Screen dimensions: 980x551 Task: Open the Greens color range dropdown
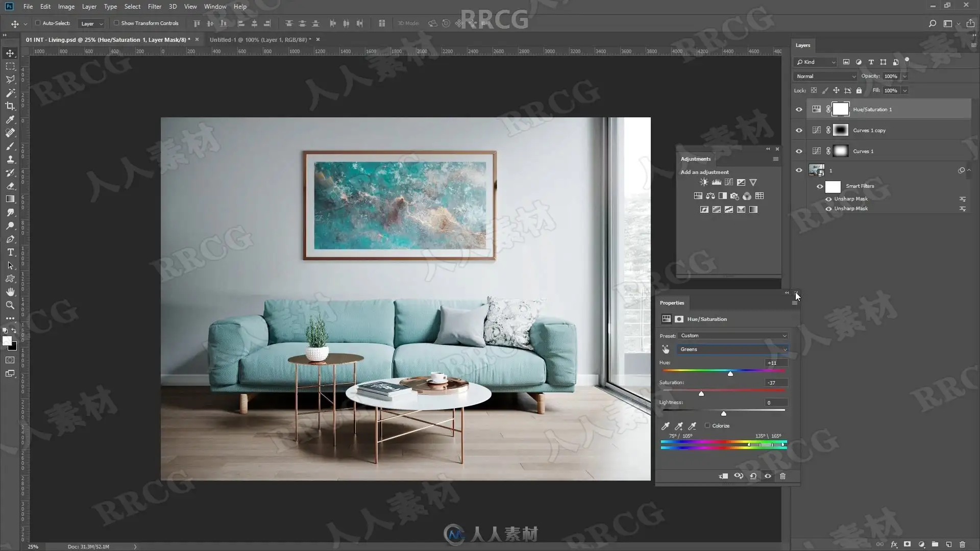[x=733, y=349]
